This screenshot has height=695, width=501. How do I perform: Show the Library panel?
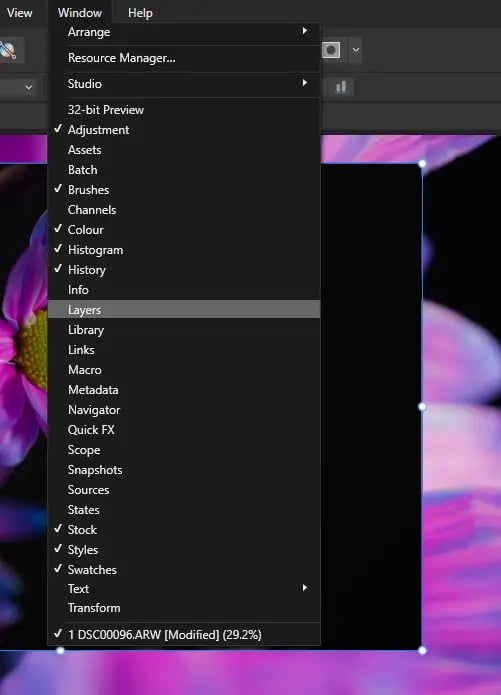click(184, 330)
